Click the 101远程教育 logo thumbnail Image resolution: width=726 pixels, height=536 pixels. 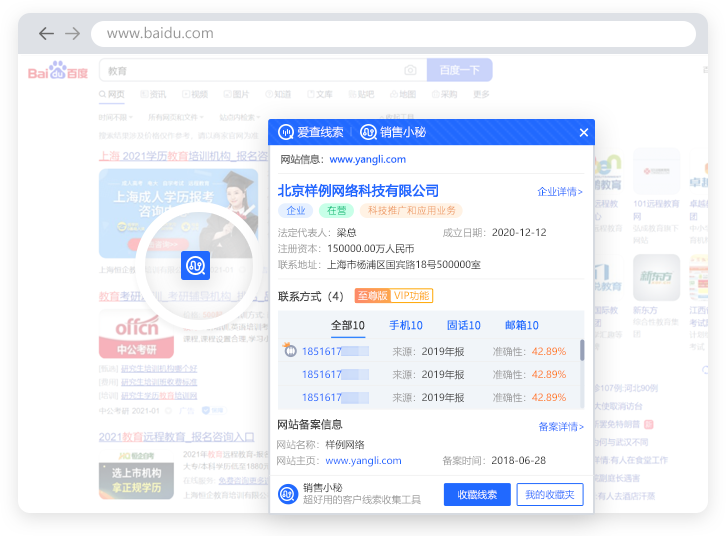pos(657,171)
